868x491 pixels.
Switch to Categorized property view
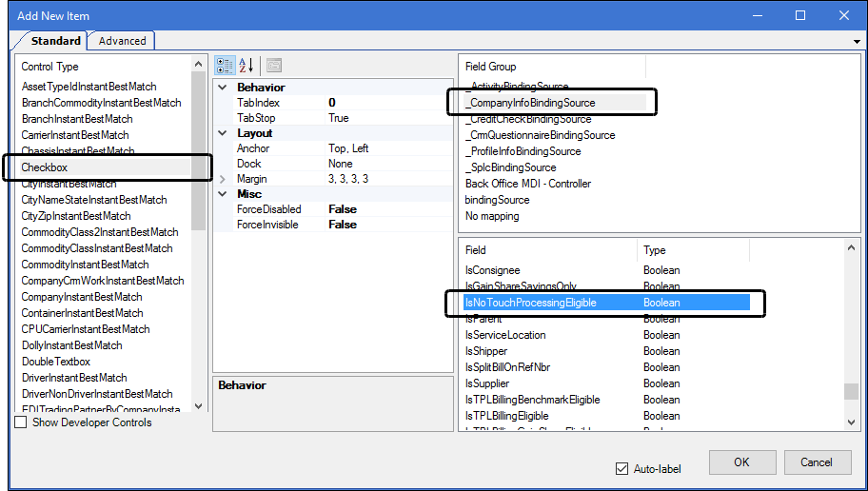click(x=225, y=66)
